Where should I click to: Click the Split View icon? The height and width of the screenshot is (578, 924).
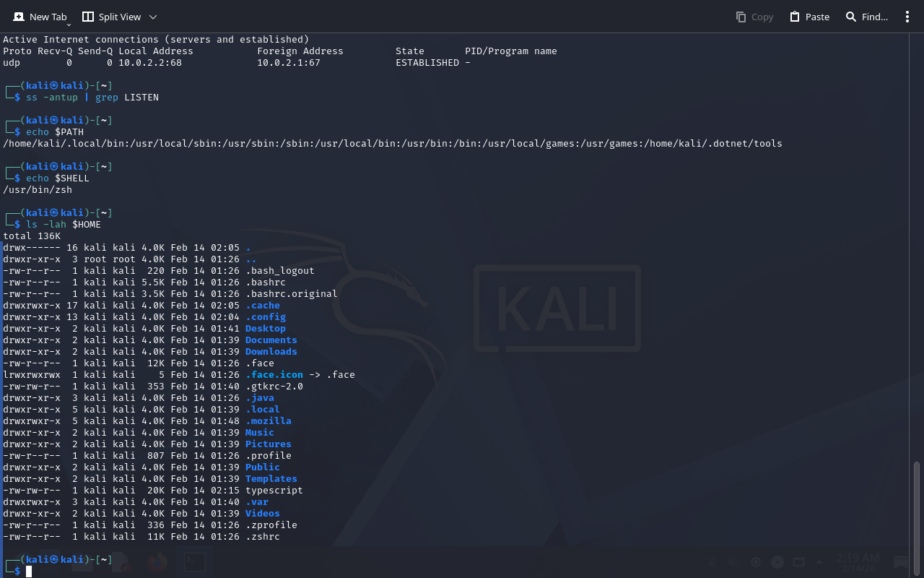[88, 17]
